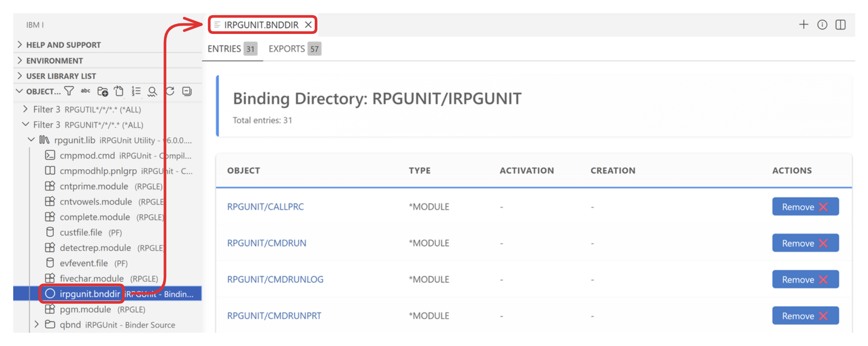868x346 pixels.
Task: Collapse all in Object Browser
Action: [x=187, y=91]
